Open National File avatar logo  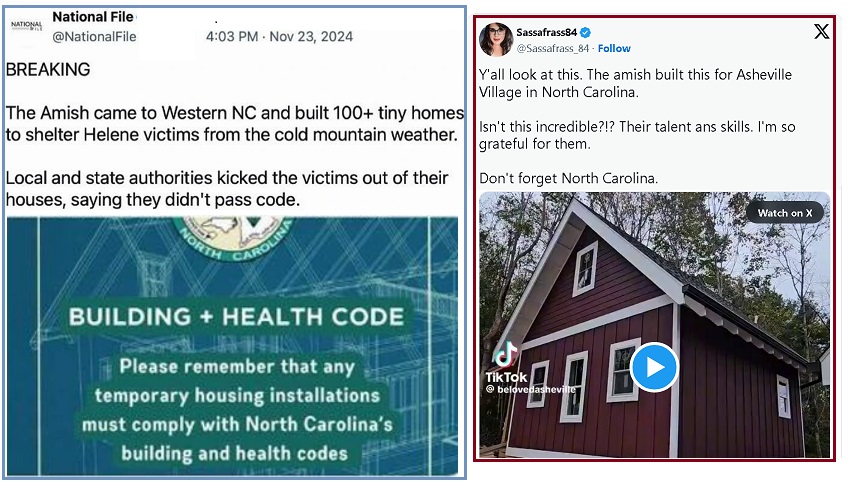pyautogui.click(x=26, y=26)
